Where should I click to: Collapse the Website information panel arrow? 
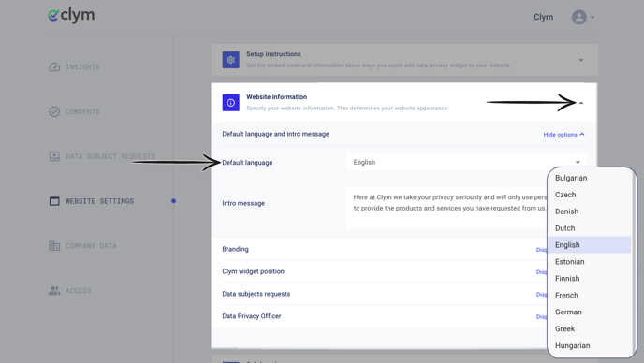click(x=580, y=103)
